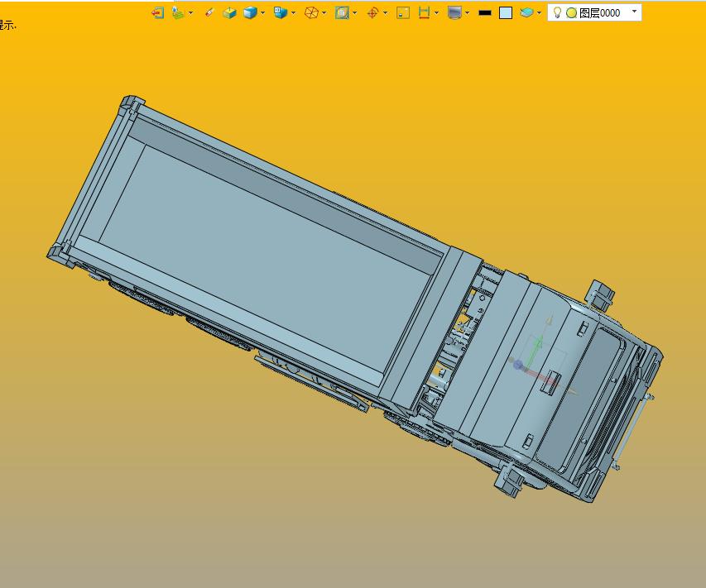This screenshot has width=706, height=588.
Task: Select the red dimension measurement tool
Action: (x=424, y=13)
